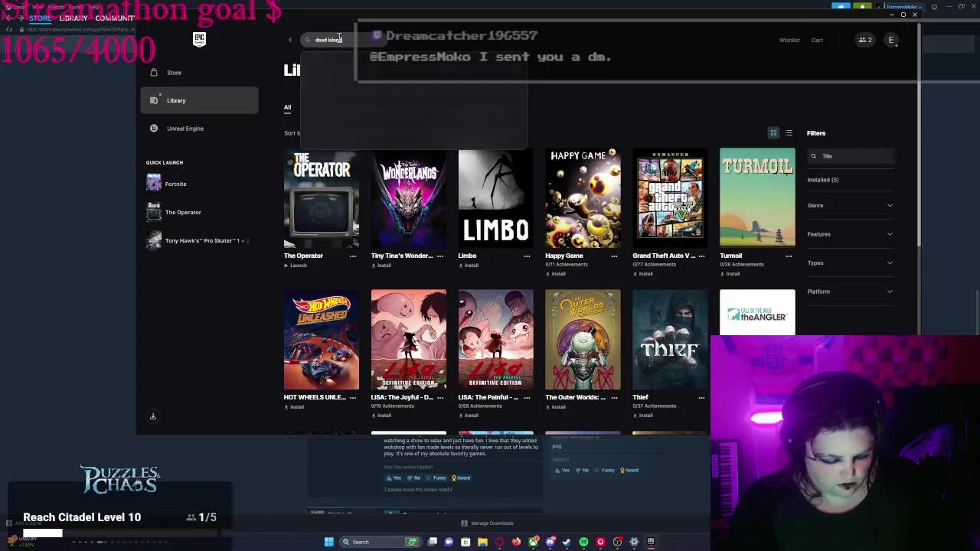Mark Steam review as Funny

point(436,478)
